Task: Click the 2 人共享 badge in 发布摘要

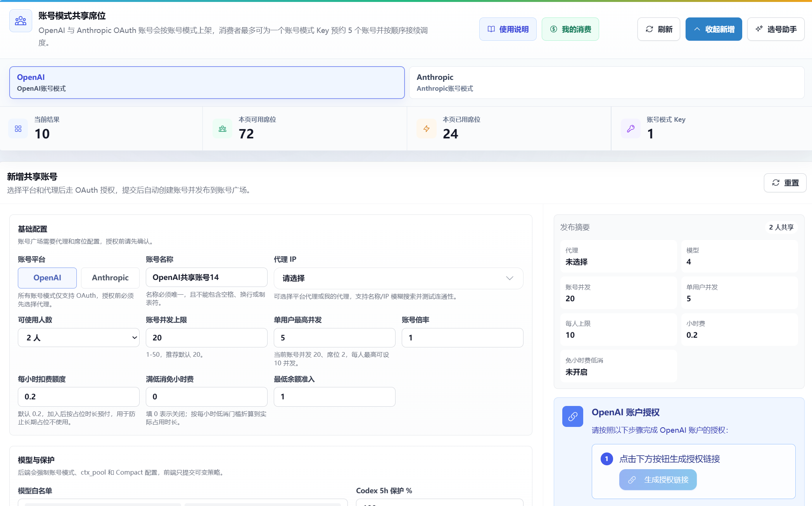Action: (x=781, y=227)
